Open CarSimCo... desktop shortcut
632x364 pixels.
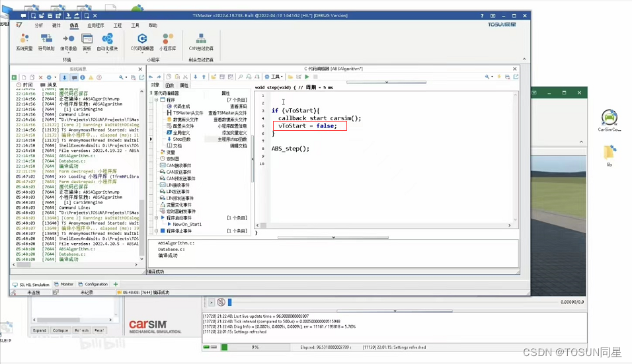[609, 120]
